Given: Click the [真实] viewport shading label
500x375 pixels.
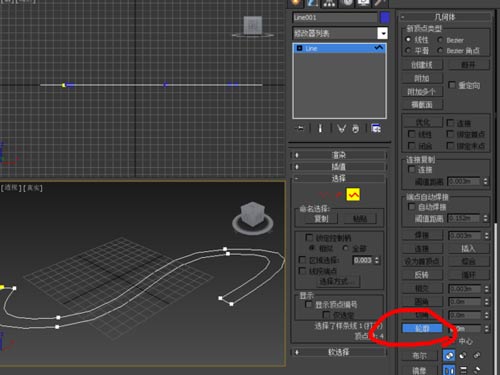Looking at the screenshot, I should 33,188.
